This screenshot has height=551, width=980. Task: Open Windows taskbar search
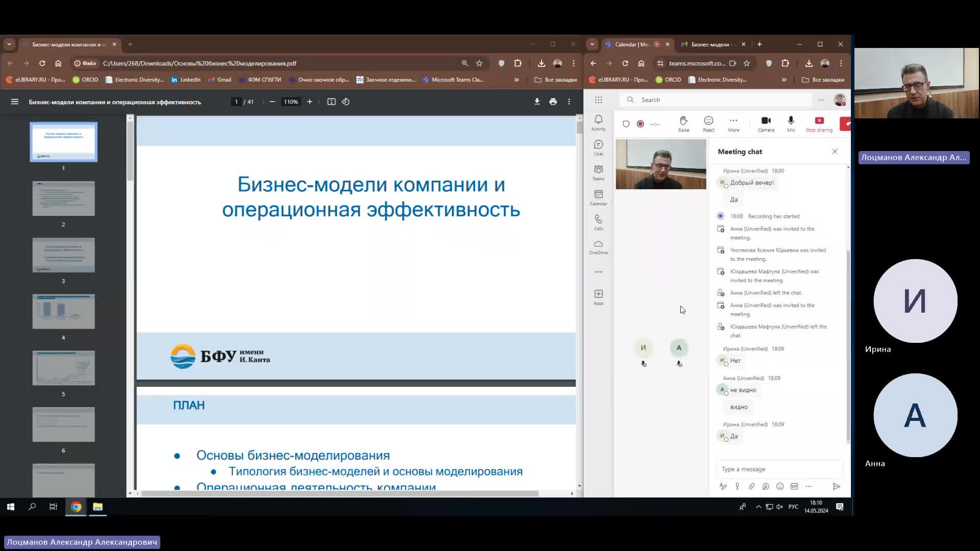32,507
